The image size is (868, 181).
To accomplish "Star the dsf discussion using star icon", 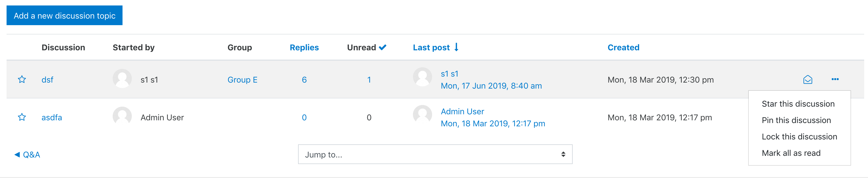I will coord(22,80).
